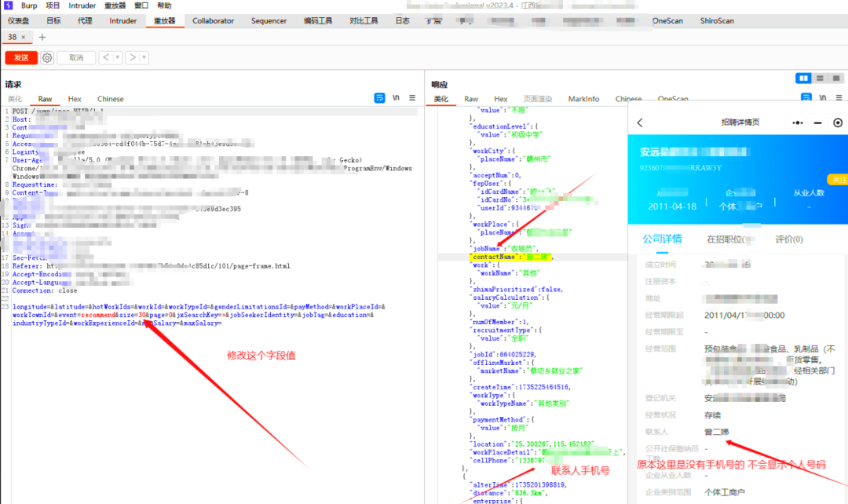This screenshot has width=848, height=504.
Task: Click the "jobId":664025229 line
Action: (x=503, y=355)
